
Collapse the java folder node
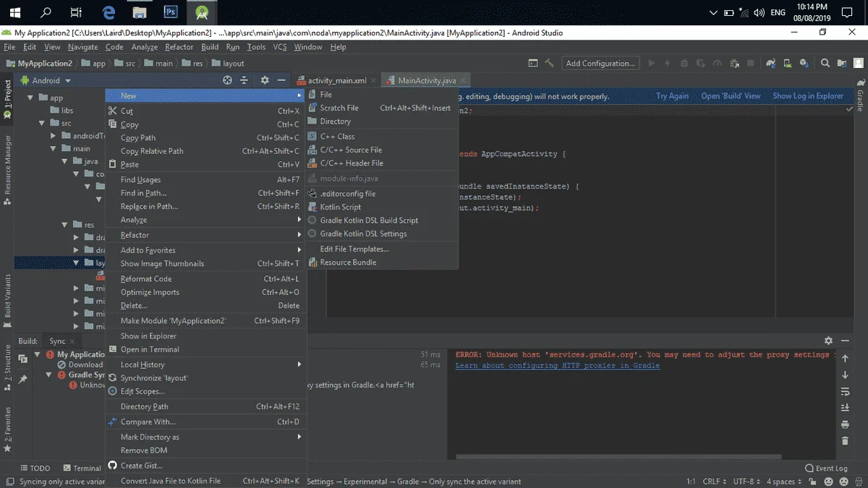coord(65,161)
